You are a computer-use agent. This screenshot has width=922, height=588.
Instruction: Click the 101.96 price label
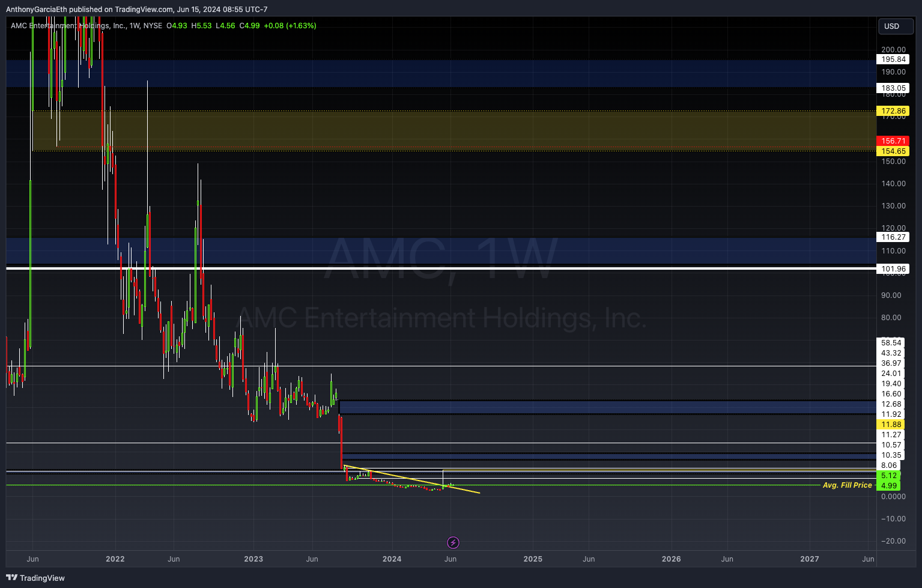click(x=894, y=269)
